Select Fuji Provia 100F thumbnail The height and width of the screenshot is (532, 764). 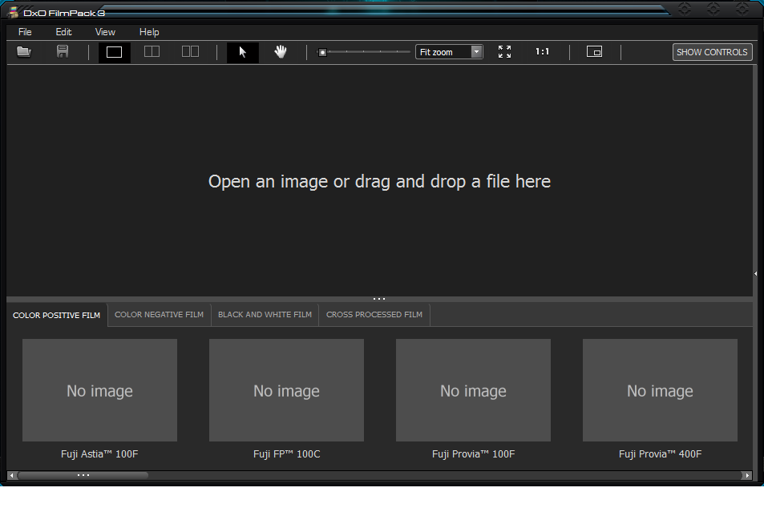(x=473, y=390)
